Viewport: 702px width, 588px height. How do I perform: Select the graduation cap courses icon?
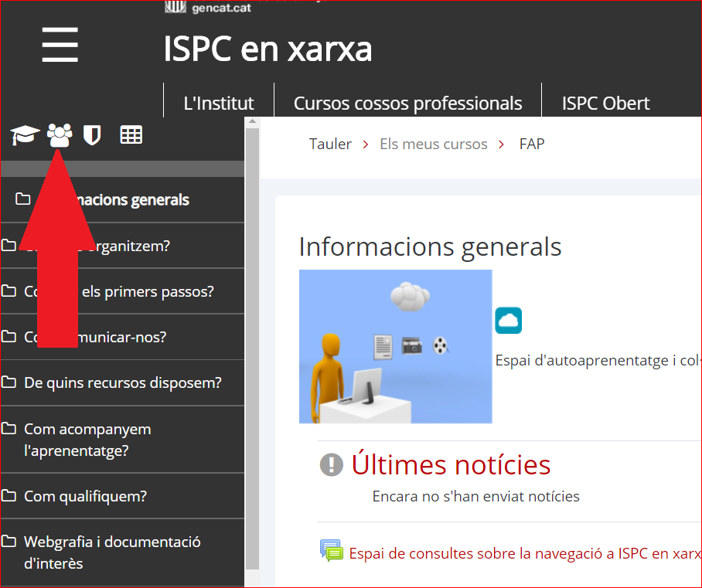(24, 134)
